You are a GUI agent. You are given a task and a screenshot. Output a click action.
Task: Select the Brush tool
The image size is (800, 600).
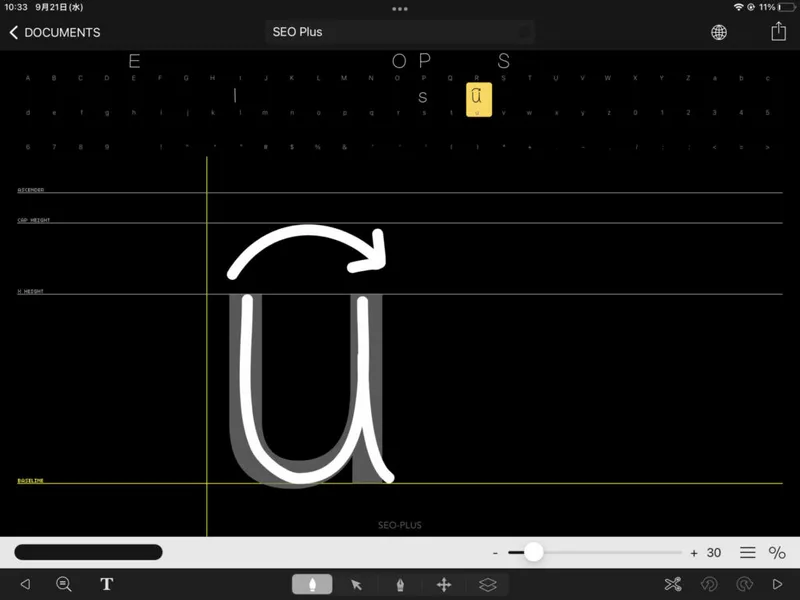(x=311, y=584)
